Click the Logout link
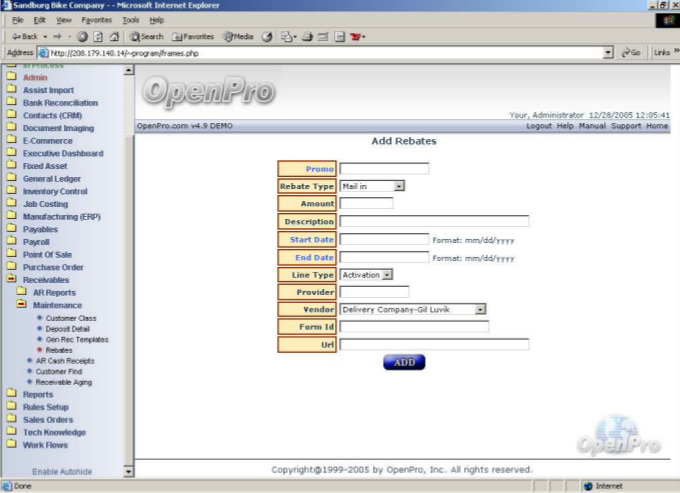The image size is (680, 493). [x=538, y=126]
